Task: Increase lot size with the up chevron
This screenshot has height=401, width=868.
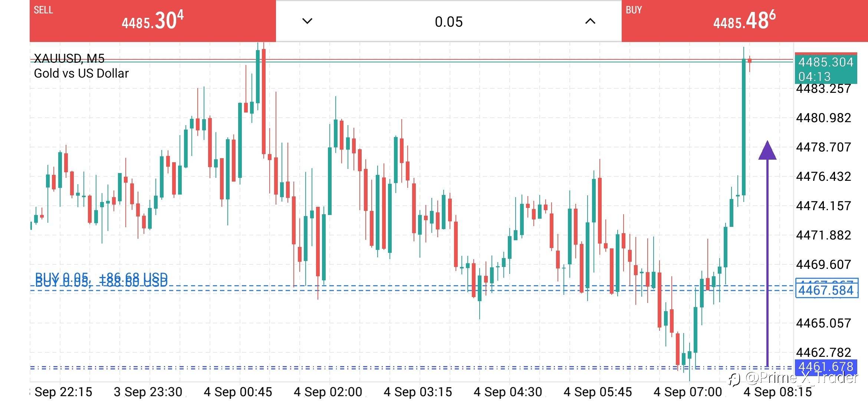Action: (590, 21)
